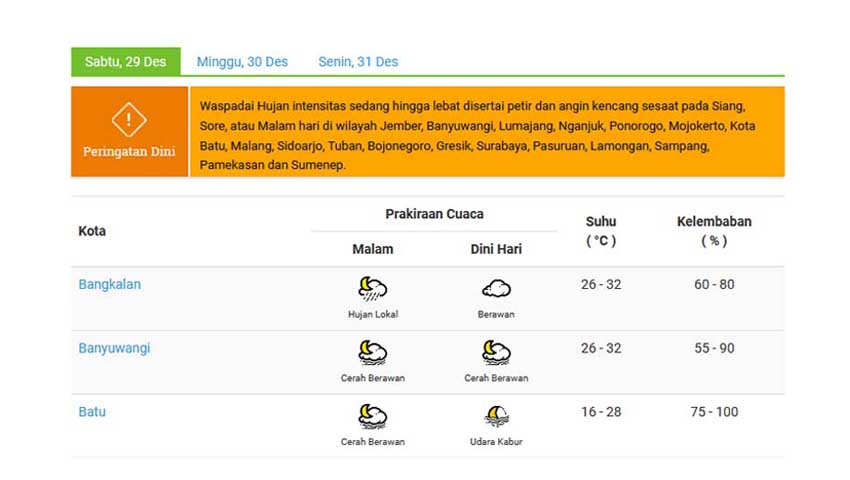Open the Senin, 31 Des tab

point(358,62)
